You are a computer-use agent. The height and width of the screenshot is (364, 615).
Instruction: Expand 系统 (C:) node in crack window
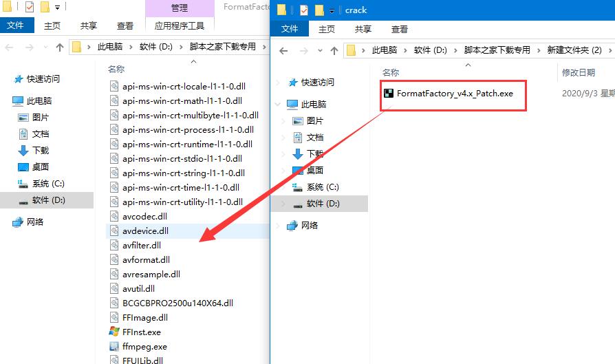tap(284, 187)
